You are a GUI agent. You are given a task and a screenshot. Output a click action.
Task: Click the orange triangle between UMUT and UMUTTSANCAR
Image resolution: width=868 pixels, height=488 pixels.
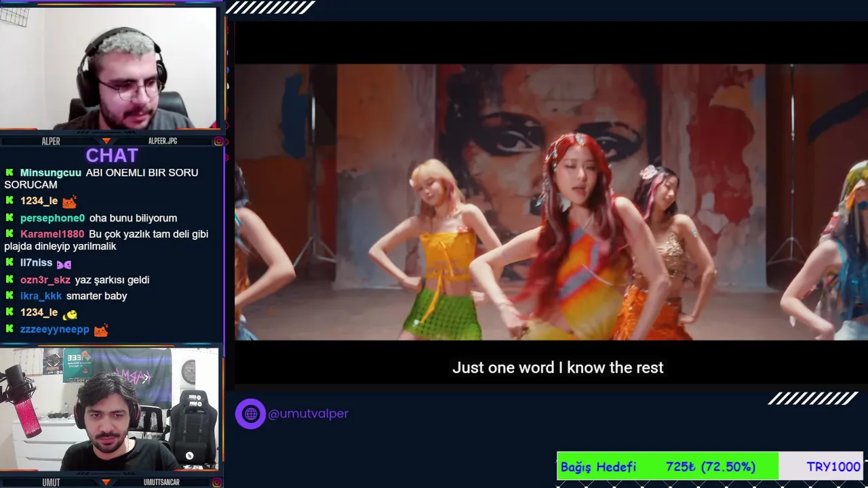coord(106,483)
